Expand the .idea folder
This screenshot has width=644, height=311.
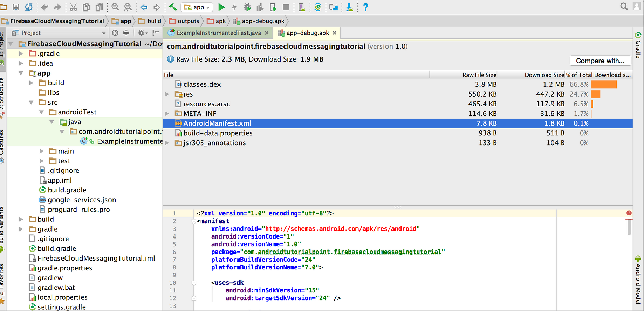[x=21, y=63]
